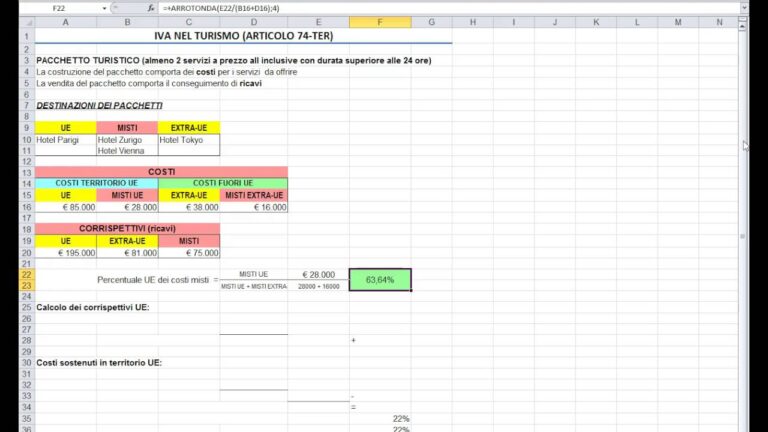Click the 'COSTI TERRITORIO UE' cyan header
This screenshot has width=768, height=432.
click(x=96, y=183)
